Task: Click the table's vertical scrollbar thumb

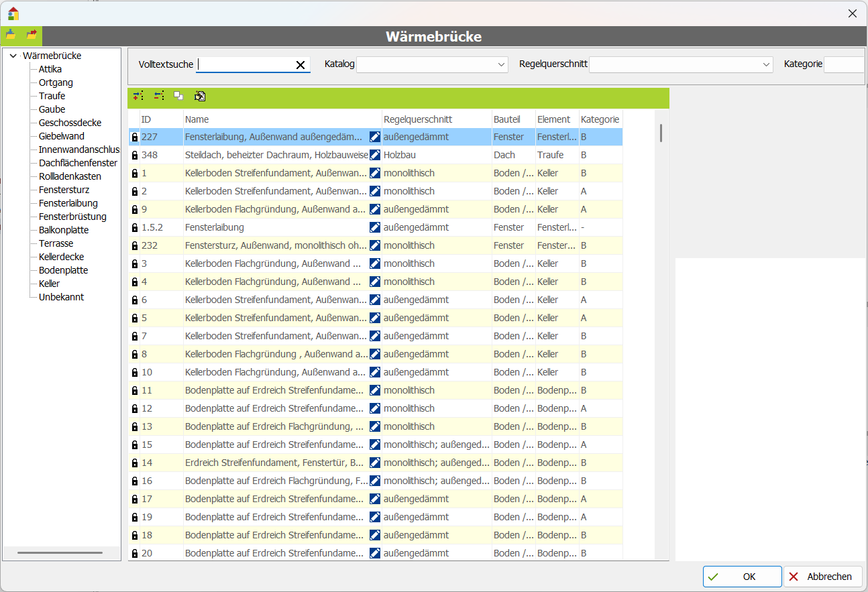Action: [661, 133]
